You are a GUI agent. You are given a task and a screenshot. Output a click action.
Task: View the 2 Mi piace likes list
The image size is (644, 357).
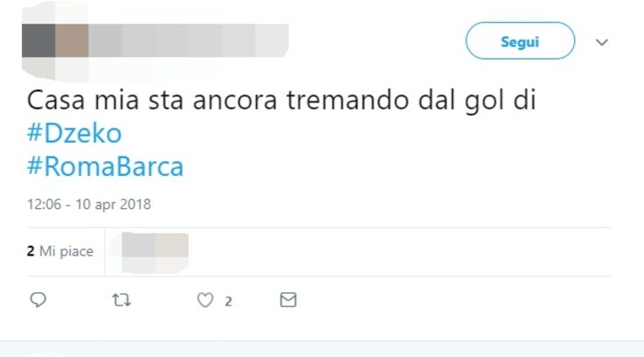(60, 251)
